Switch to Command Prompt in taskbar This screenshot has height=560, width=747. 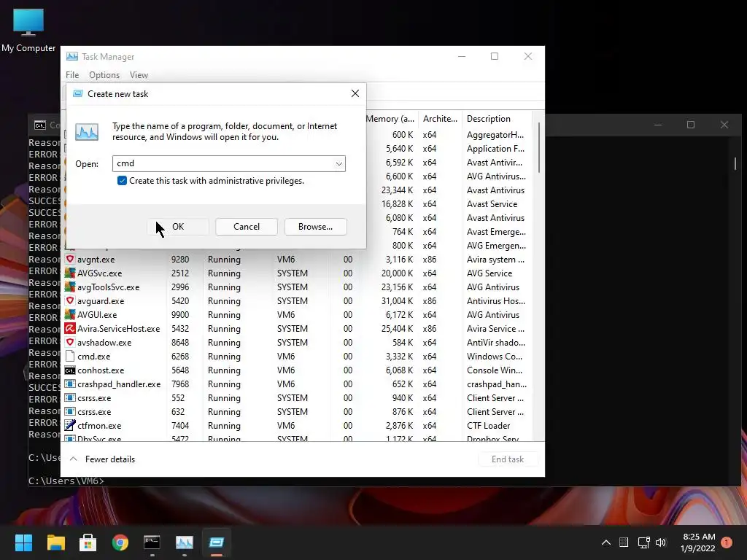[152, 542]
